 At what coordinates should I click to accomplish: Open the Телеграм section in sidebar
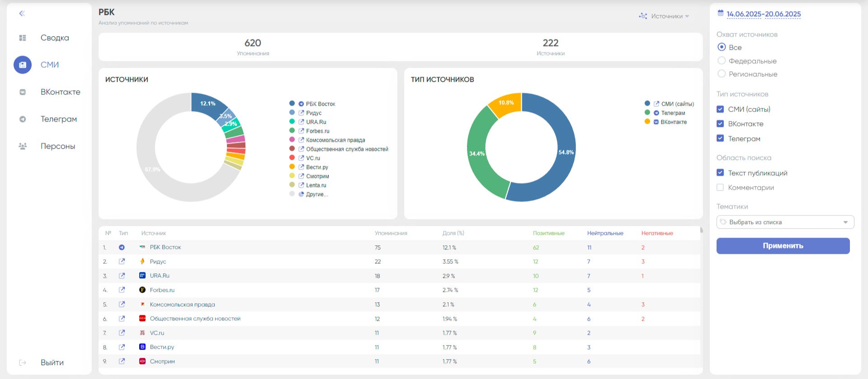click(58, 119)
